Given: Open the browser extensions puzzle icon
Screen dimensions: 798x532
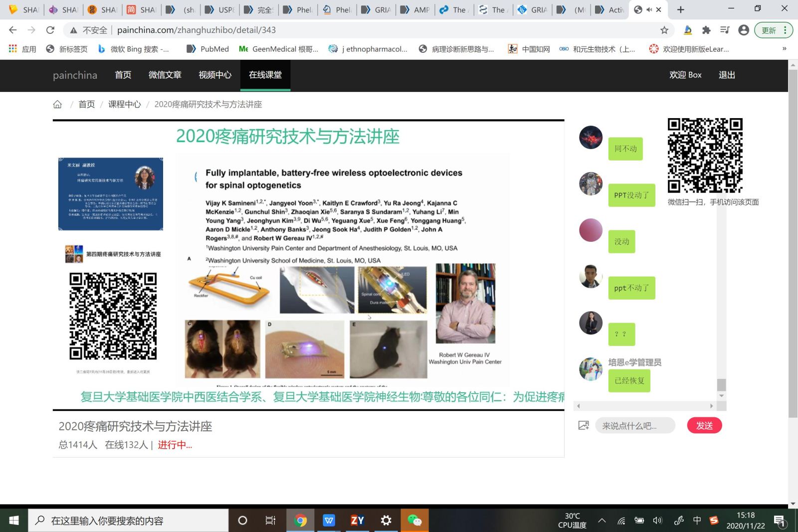Looking at the screenshot, I should (x=706, y=30).
